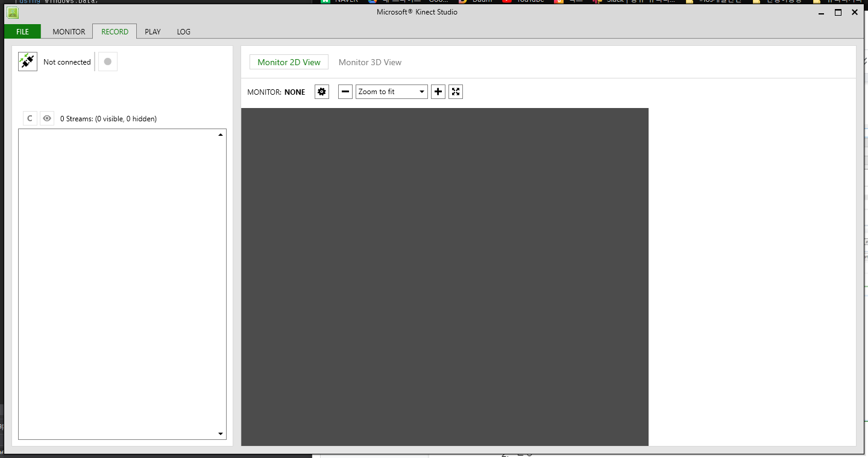Close the Kinect Studio window

(x=855, y=12)
